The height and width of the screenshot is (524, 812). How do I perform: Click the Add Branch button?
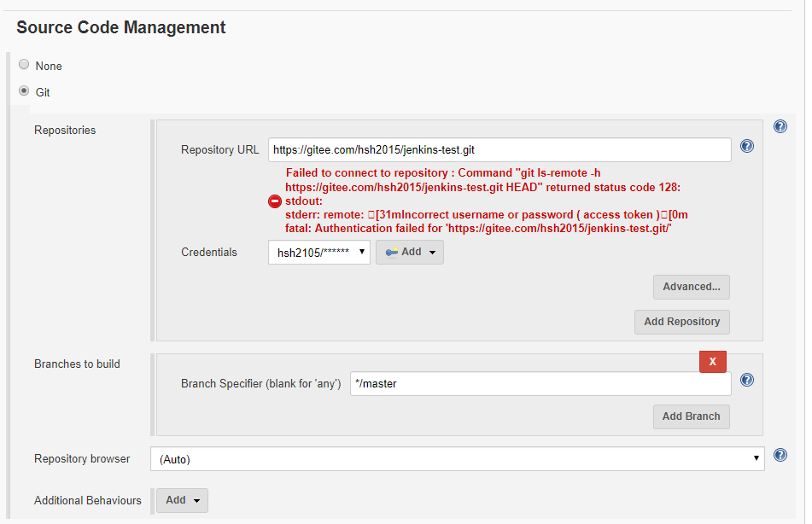(x=692, y=416)
